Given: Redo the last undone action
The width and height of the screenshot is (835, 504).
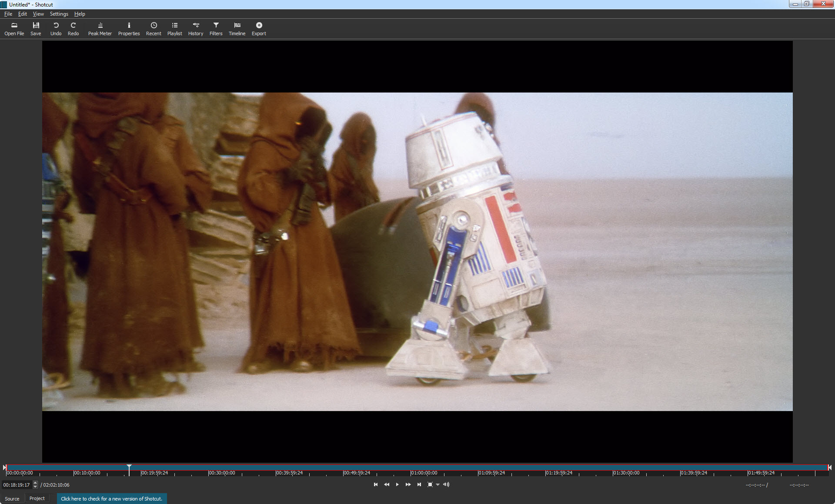Looking at the screenshot, I should point(73,29).
